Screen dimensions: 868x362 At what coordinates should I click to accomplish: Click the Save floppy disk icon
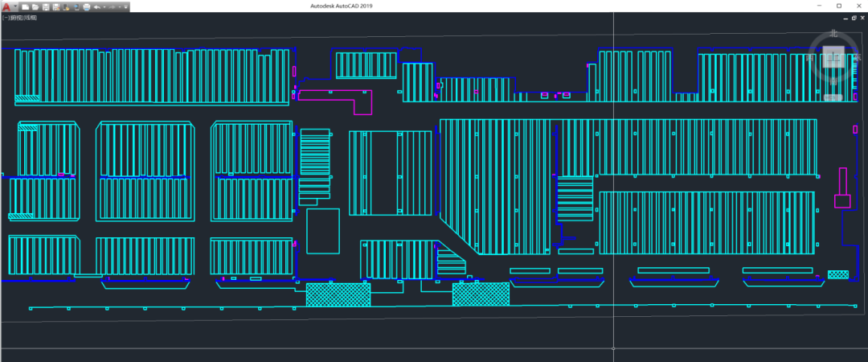point(46,7)
